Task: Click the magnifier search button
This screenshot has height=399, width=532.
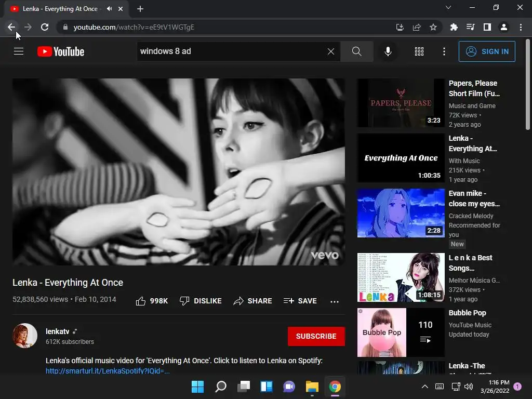Action: tap(356, 51)
